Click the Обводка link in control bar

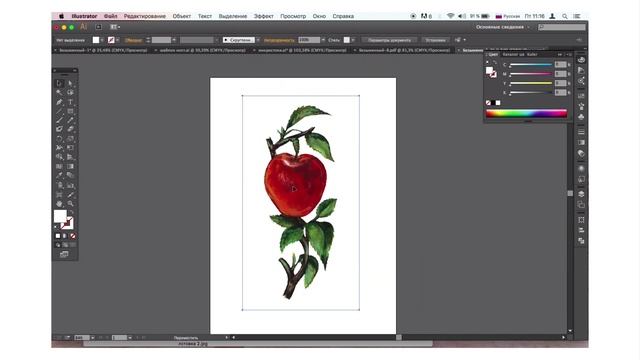click(x=133, y=40)
